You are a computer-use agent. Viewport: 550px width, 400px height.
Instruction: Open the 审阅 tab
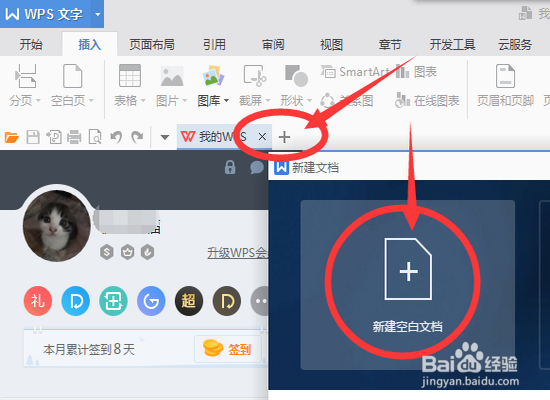[273, 45]
